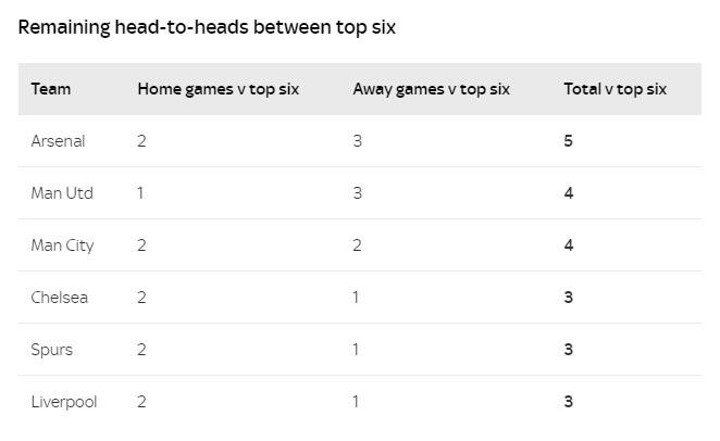Select the Spurs team name
Viewport: 720px width, 441px height.
coord(52,350)
